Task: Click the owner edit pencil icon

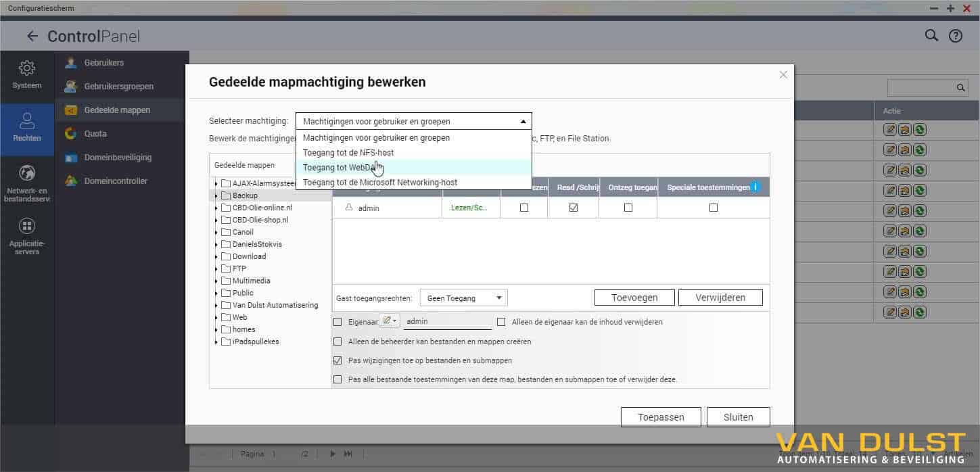Action: pyautogui.click(x=389, y=322)
